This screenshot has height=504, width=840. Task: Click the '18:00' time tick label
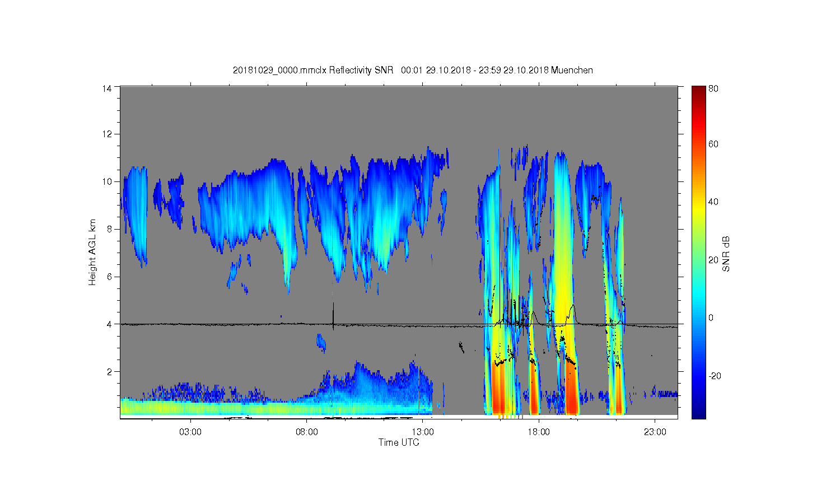click(x=539, y=432)
